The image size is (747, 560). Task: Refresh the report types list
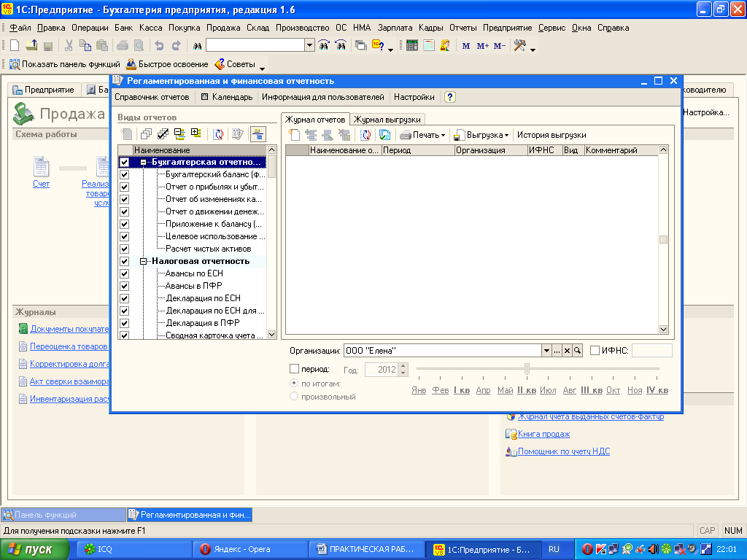[218, 134]
